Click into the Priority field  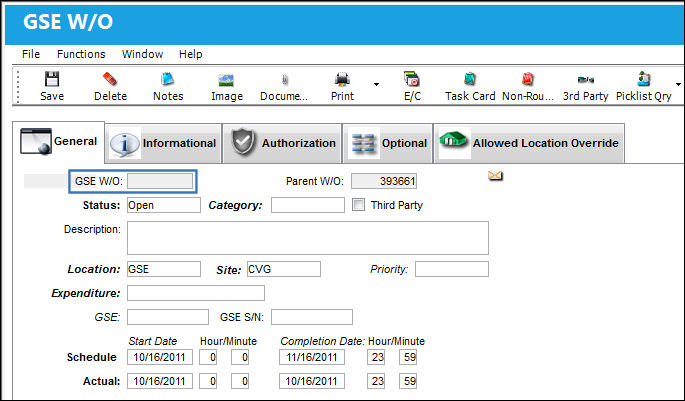[452, 269]
